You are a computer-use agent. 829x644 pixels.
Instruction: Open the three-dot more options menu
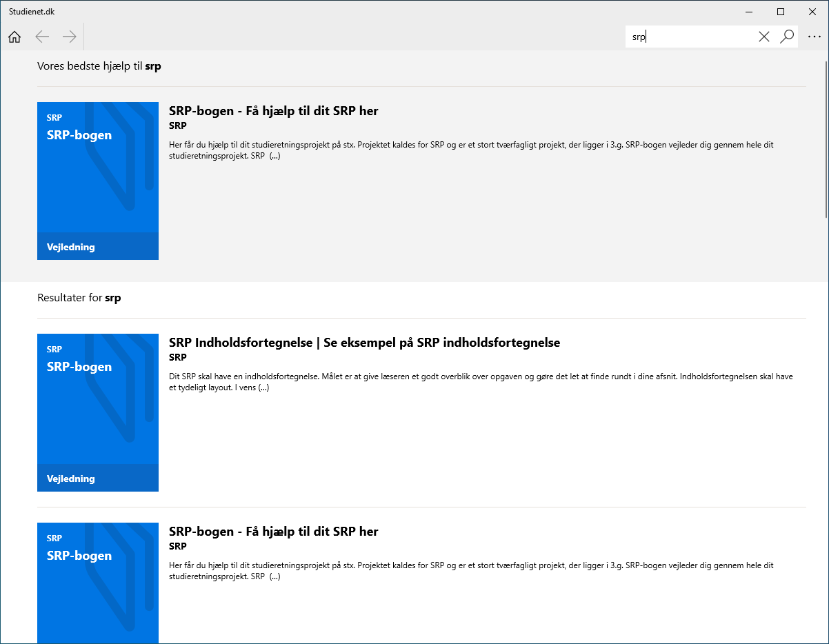814,37
